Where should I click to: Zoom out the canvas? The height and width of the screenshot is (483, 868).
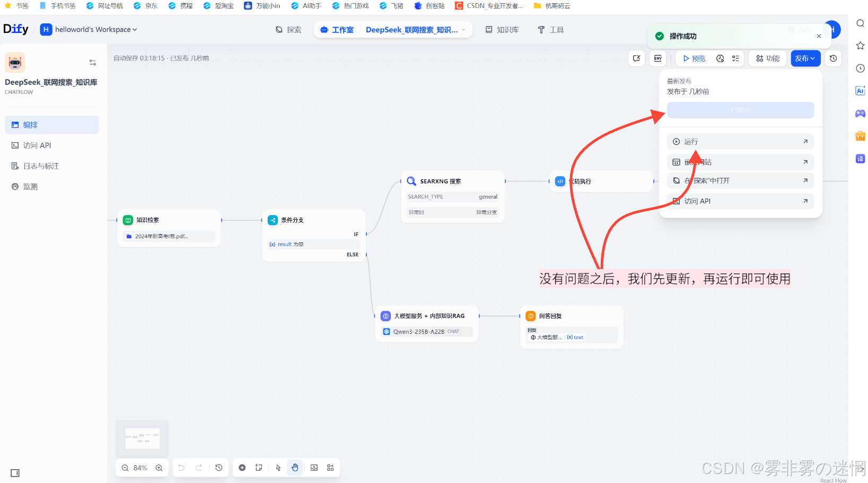[x=125, y=468]
